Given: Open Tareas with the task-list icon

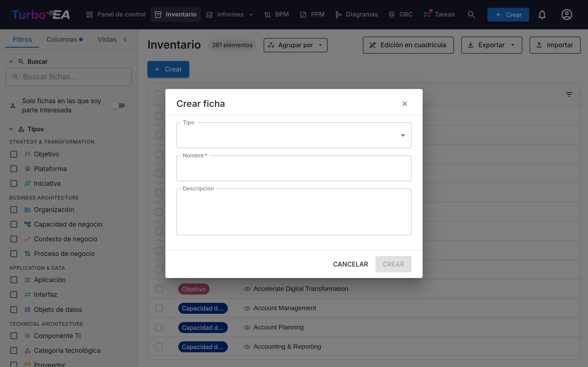Looking at the screenshot, I should [427, 14].
